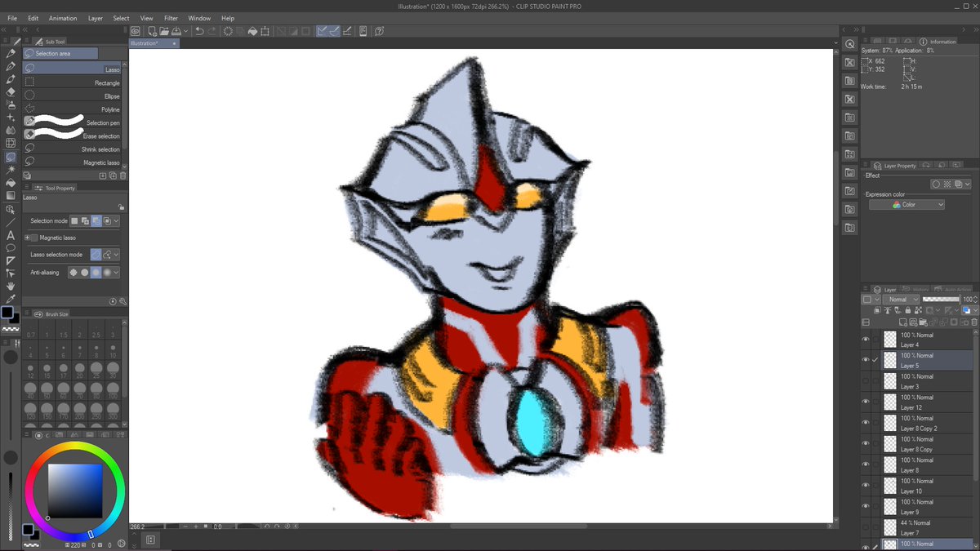980x551 pixels.
Task: Select the Eyedropper tool
Action: pos(11,300)
